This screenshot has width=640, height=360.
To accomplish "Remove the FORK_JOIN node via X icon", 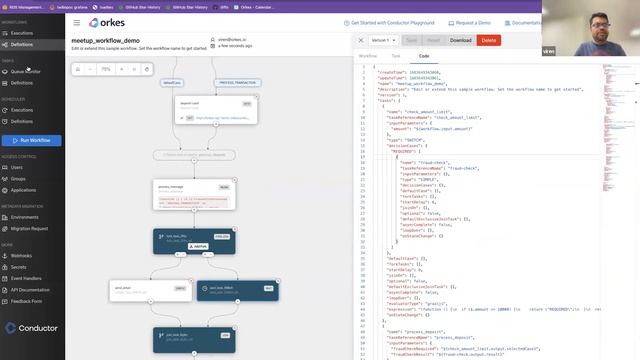I will pos(235,229).
